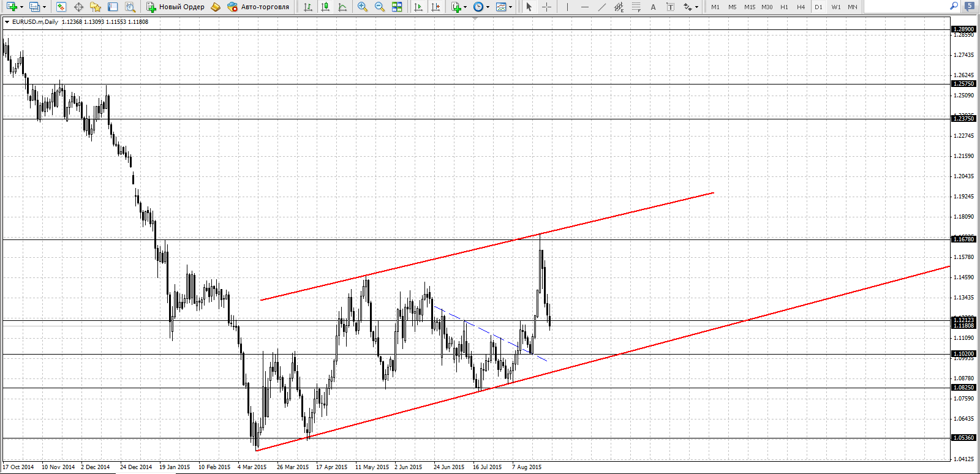
Task: Open the Market Watch panel icon
Action: pos(61,7)
